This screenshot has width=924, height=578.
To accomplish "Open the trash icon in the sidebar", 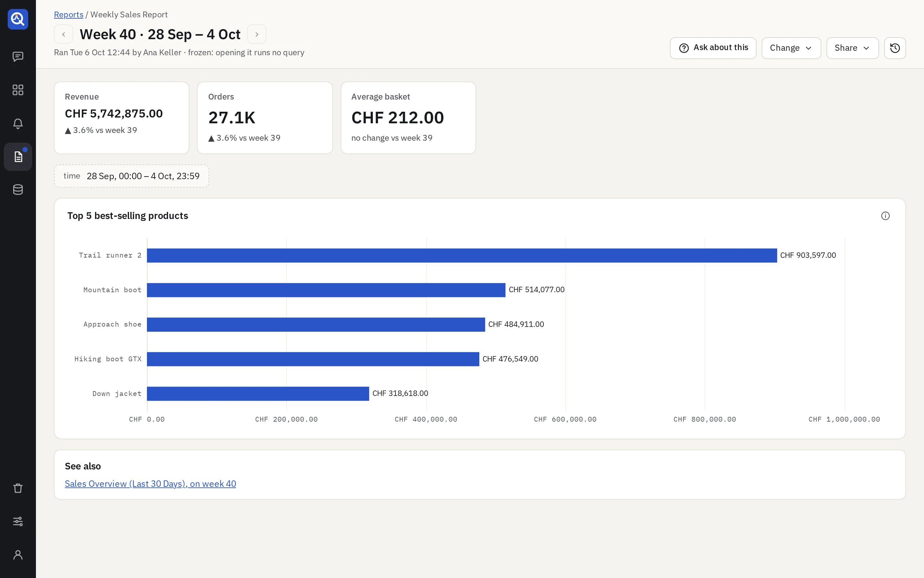I will pos(18,488).
